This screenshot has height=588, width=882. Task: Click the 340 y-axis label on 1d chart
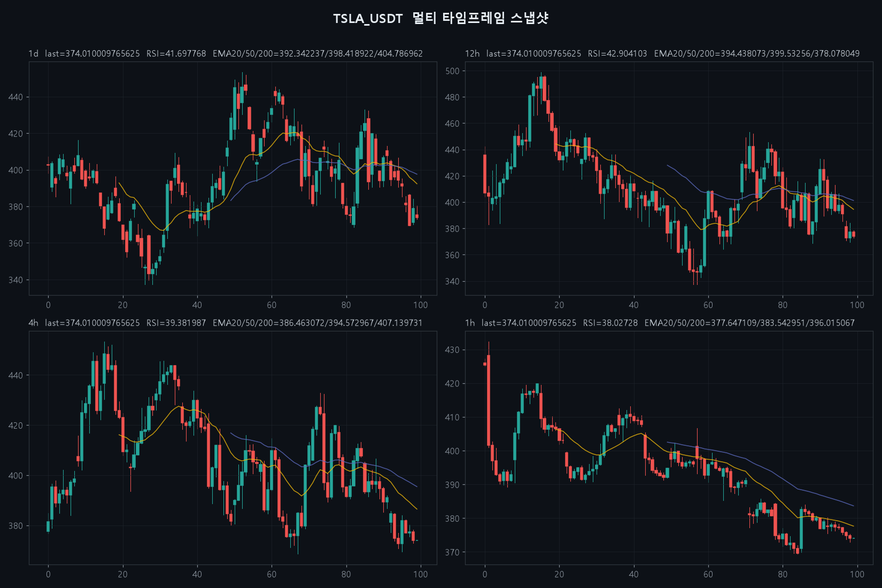pos(16,280)
